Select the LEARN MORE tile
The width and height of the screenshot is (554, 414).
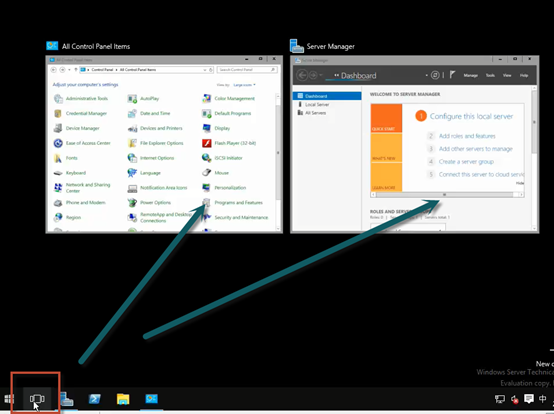386,177
